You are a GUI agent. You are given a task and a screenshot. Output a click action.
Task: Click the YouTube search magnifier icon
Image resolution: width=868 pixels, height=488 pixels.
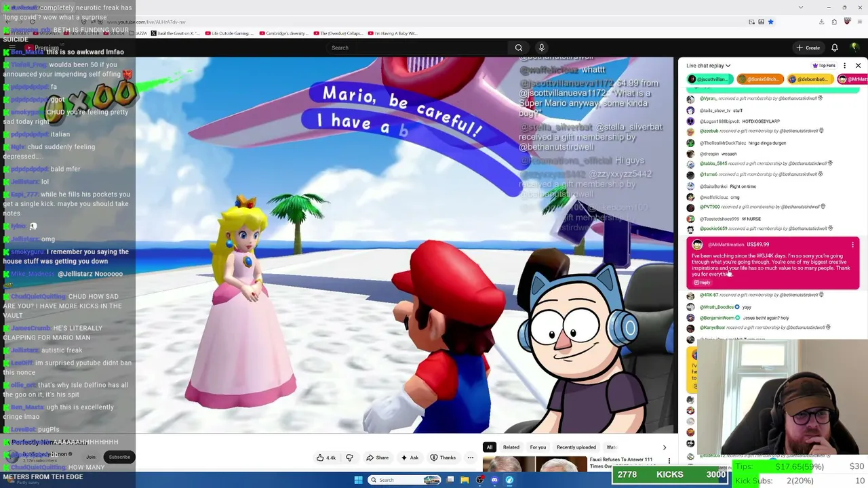tap(519, 47)
